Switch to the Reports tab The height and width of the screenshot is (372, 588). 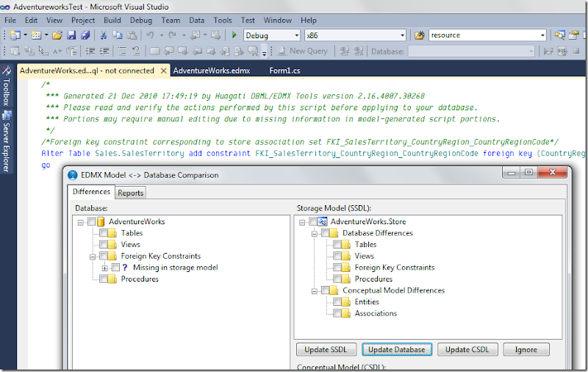coord(131,193)
